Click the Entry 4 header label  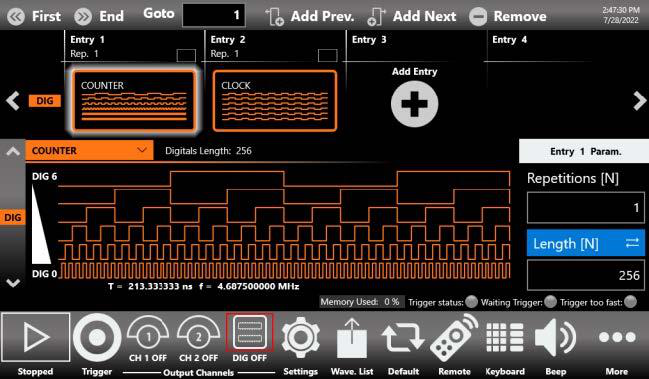point(510,40)
